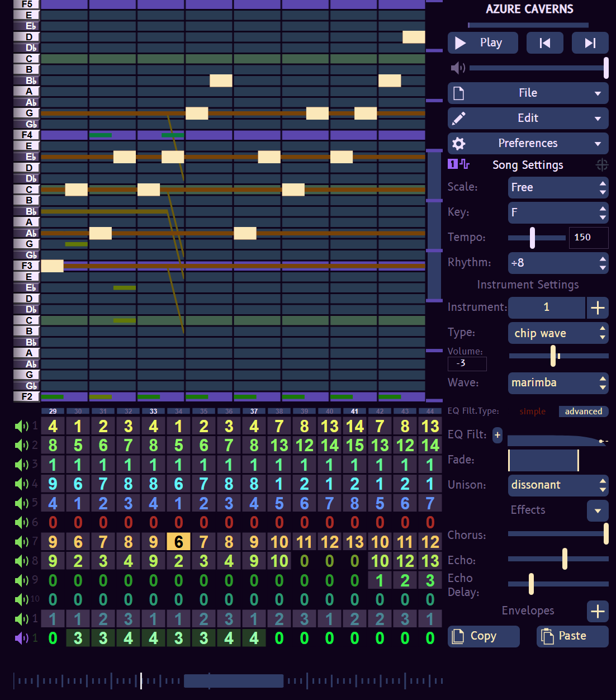Mute channel 8 speaker icon
The height and width of the screenshot is (700, 616).
click(21, 561)
